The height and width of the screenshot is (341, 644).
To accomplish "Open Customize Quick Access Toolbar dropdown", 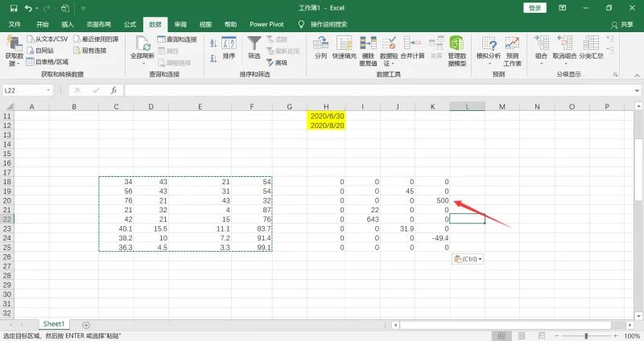I will click(x=84, y=8).
